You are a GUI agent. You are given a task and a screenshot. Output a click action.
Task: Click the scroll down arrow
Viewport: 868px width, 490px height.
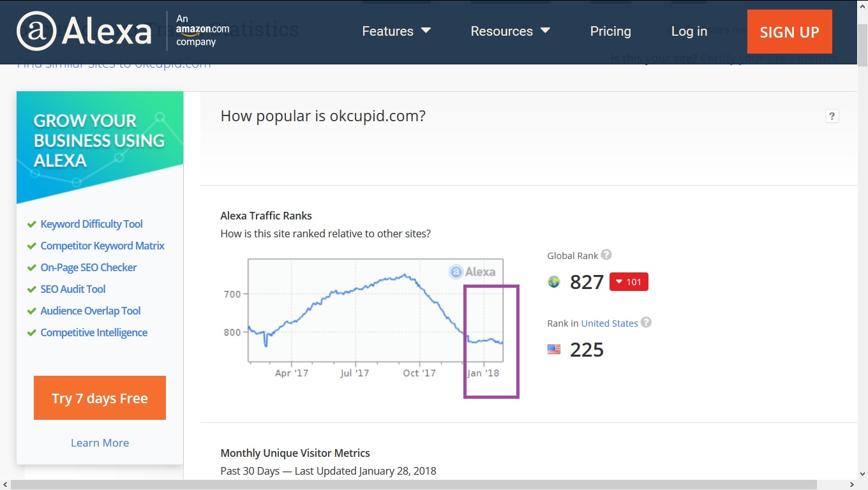862,474
